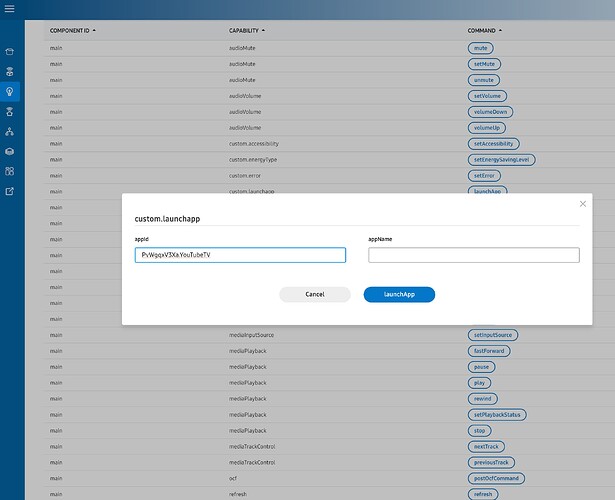This screenshot has width=615, height=500.
Task: Run the setEnergySavingLevel command
Action: [x=501, y=160]
